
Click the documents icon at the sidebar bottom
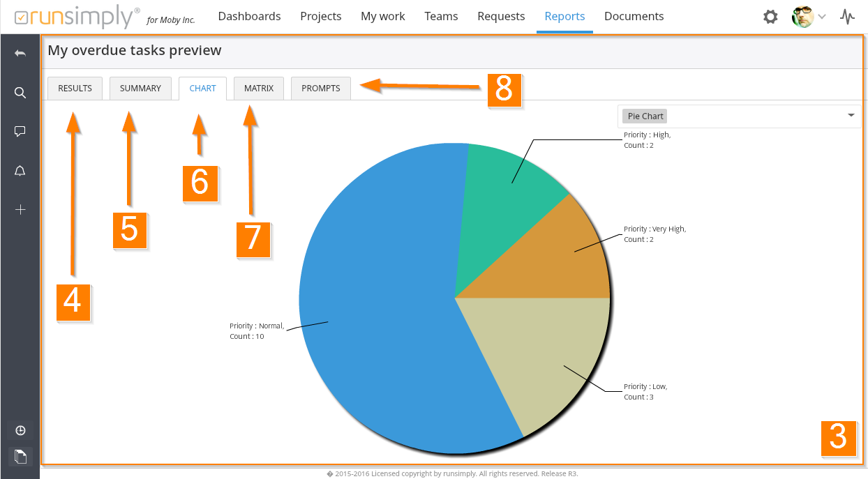20,457
